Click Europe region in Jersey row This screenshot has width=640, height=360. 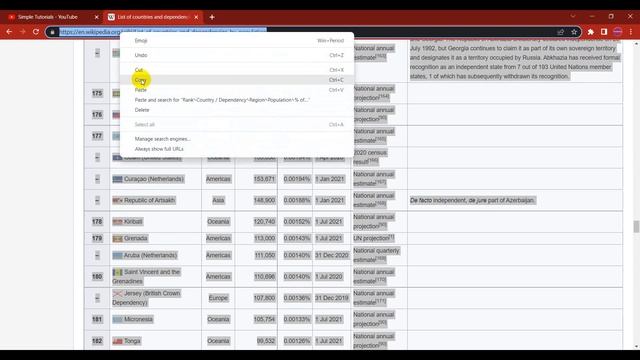click(x=218, y=298)
